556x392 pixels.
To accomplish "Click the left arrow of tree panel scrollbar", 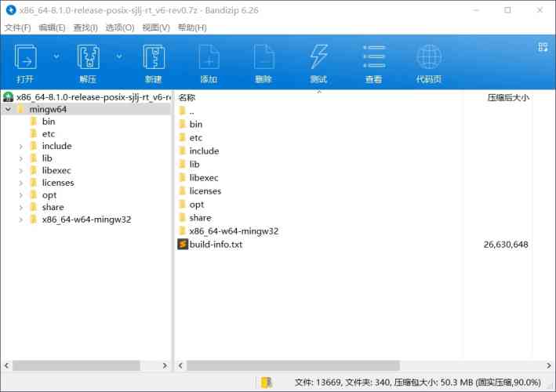I will [x=6, y=365].
